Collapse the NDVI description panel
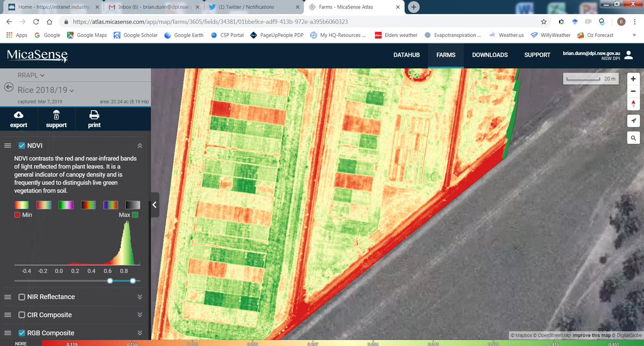This screenshot has height=346, width=644. [x=140, y=145]
